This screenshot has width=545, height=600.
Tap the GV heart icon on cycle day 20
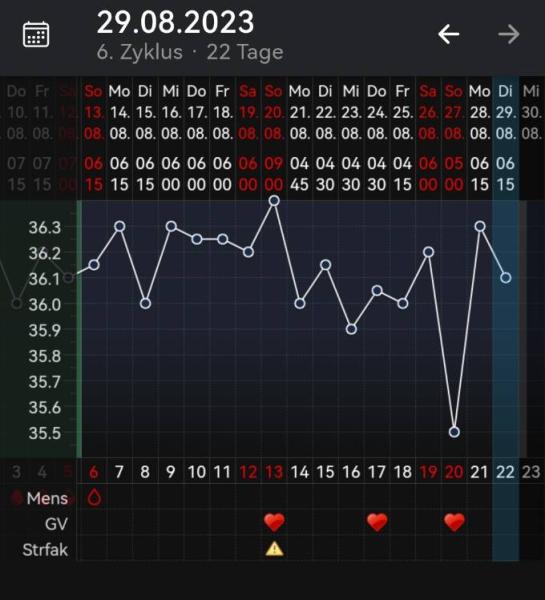[x=454, y=523]
